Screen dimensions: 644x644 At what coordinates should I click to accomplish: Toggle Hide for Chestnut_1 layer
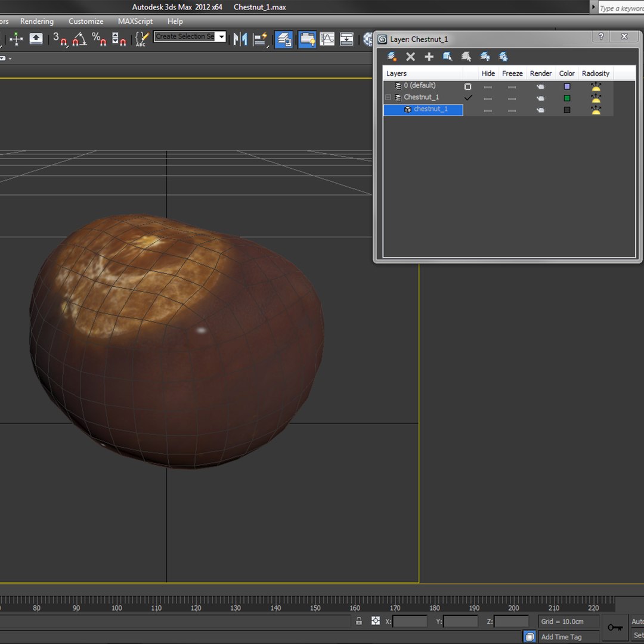pos(488,98)
